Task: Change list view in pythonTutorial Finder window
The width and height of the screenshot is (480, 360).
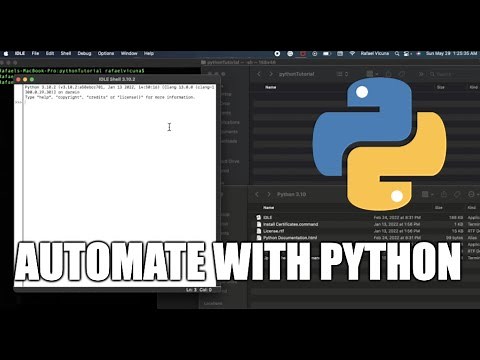Action: pyautogui.click(x=342, y=74)
